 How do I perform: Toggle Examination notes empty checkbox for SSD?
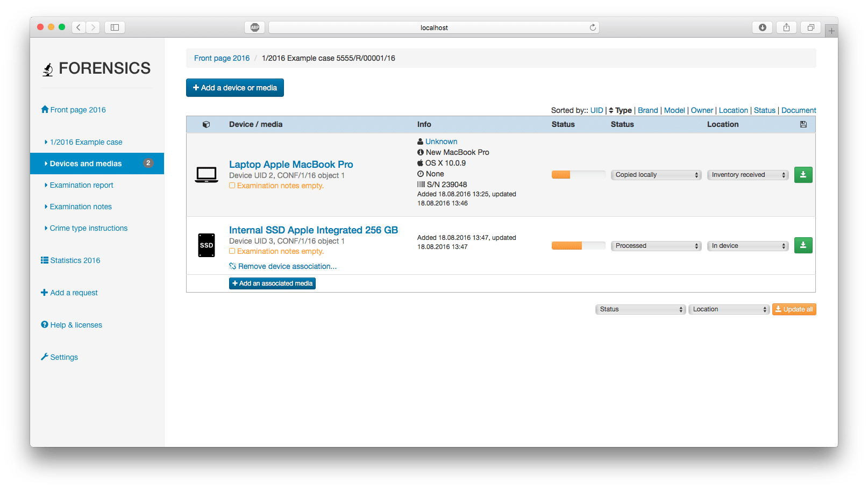click(232, 251)
